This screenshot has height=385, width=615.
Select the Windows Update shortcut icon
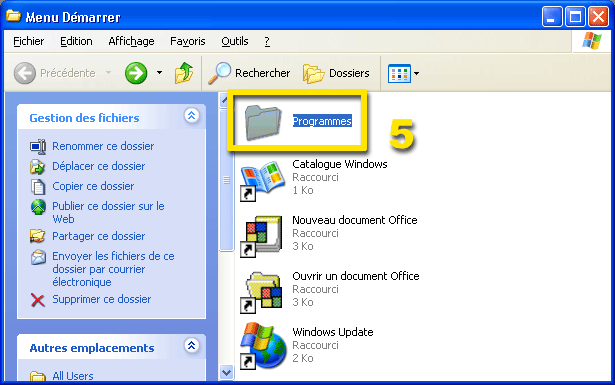point(263,346)
